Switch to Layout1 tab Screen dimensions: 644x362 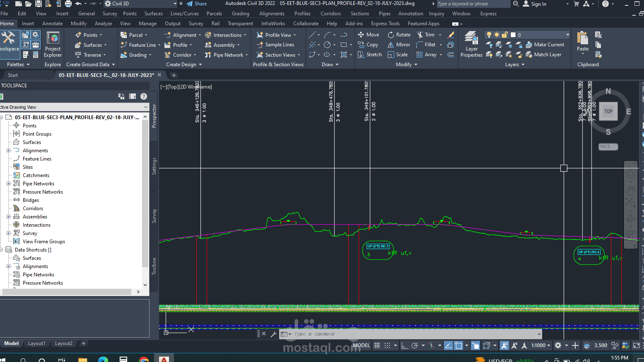36,343
